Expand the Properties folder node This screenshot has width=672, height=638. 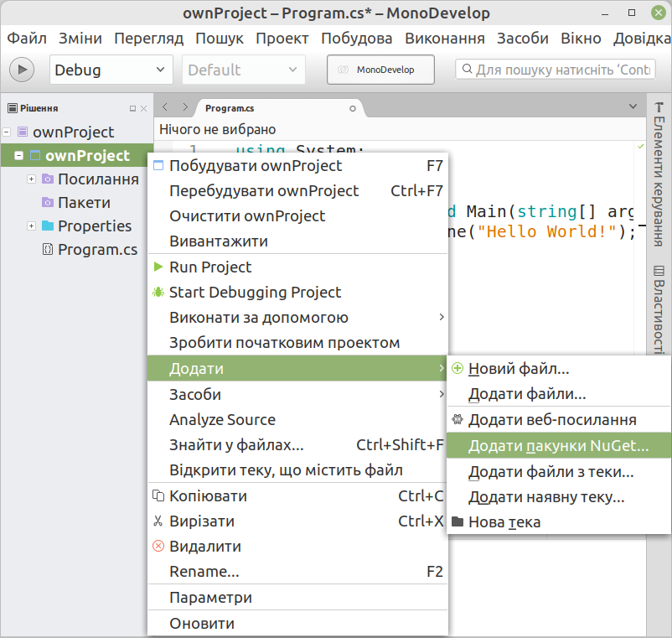point(31,226)
